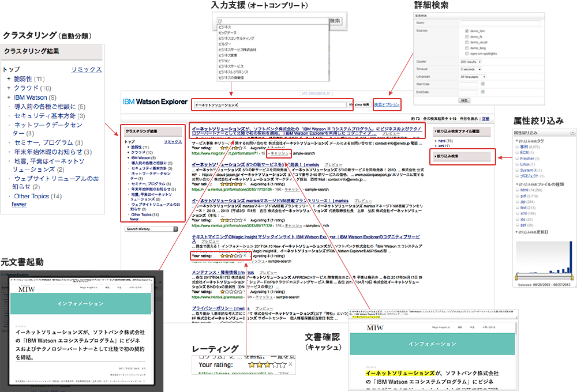This screenshot has height=392, width=577.
Task: Select the System X tag radio button
Action: pyautogui.click(x=517, y=170)
